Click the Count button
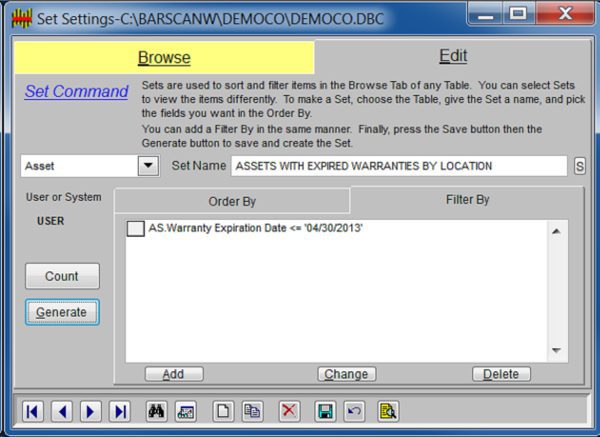The width and height of the screenshot is (600, 437). 62,276
